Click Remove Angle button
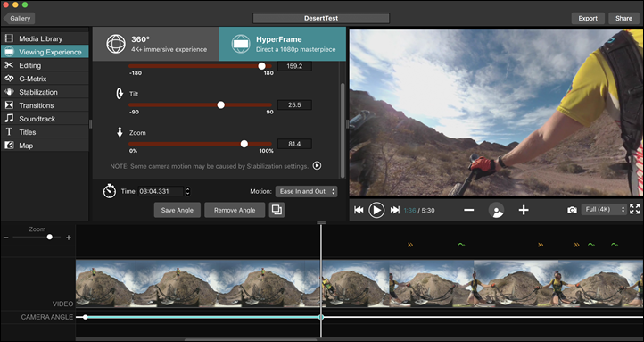Screen dimensions: 644x342 point(235,210)
